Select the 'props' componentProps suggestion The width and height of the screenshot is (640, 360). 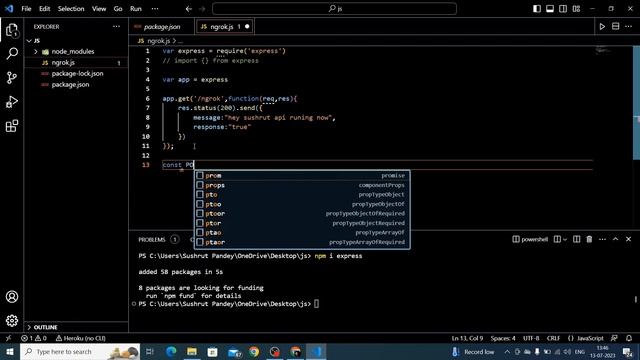[x=302, y=185]
